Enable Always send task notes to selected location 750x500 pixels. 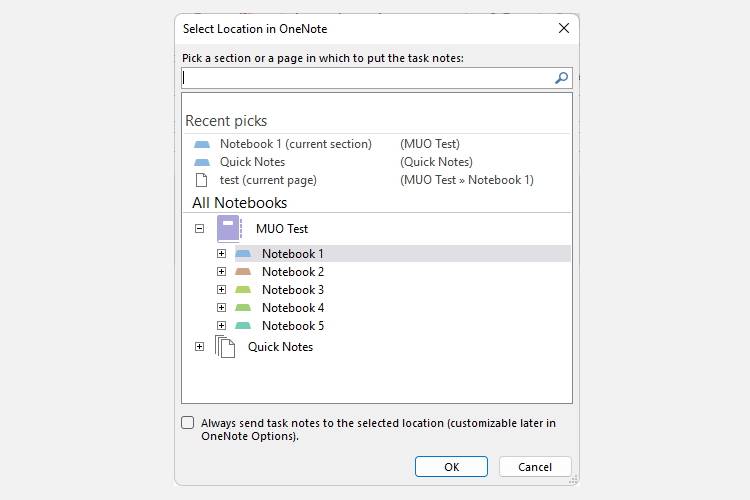[x=188, y=422]
